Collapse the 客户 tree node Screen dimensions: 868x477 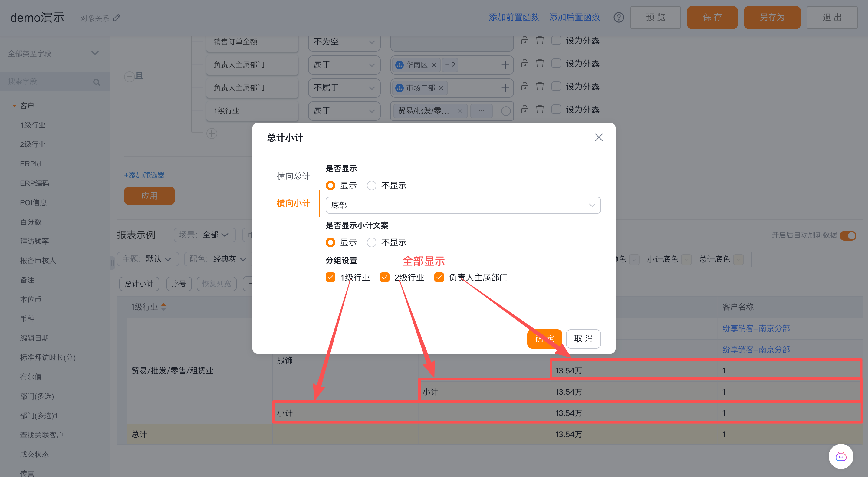[x=14, y=106]
